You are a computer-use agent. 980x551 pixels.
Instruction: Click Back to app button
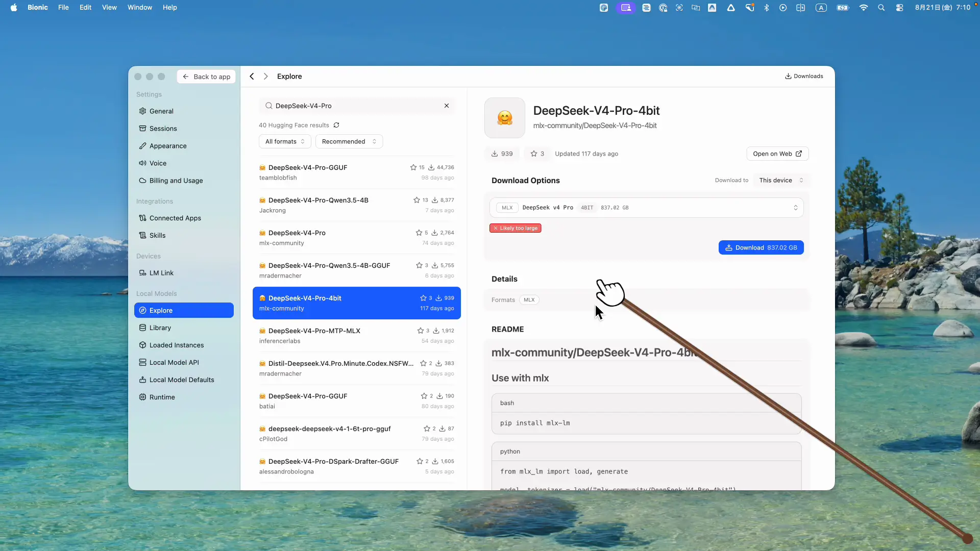[206, 77]
